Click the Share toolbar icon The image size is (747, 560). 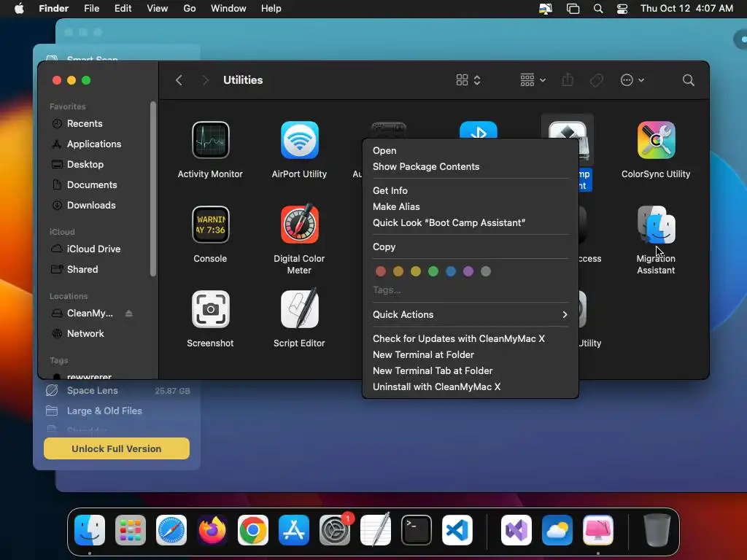pos(567,79)
